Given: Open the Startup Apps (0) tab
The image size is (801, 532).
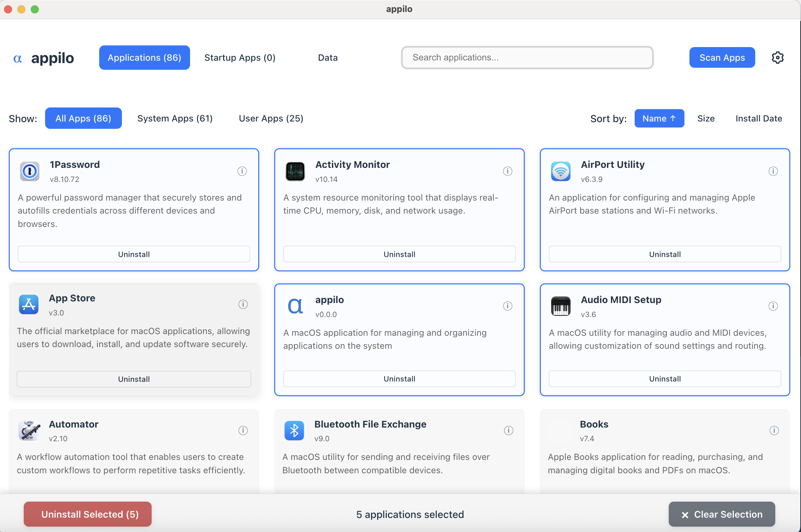Looking at the screenshot, I should [240, 58].
